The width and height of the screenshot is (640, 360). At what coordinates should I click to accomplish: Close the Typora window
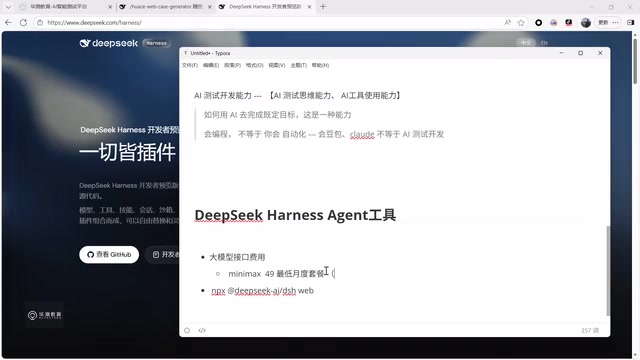[x=600, y=53]
